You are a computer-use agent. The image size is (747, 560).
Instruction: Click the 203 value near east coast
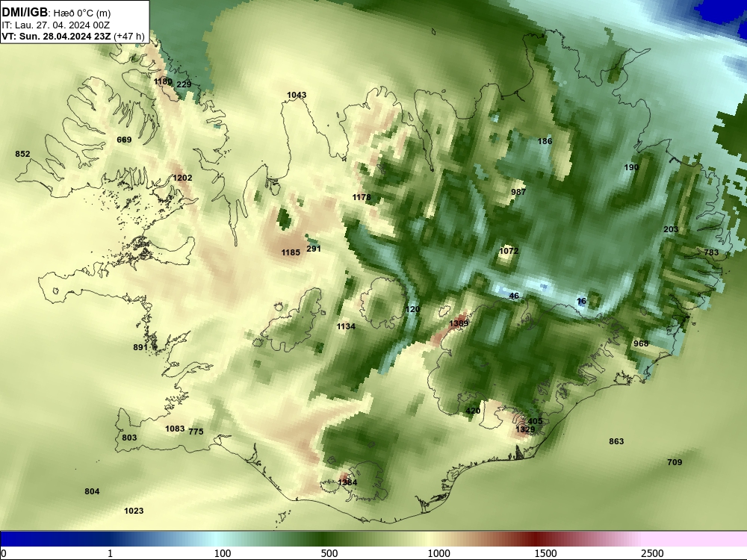[x=671, y=229]
